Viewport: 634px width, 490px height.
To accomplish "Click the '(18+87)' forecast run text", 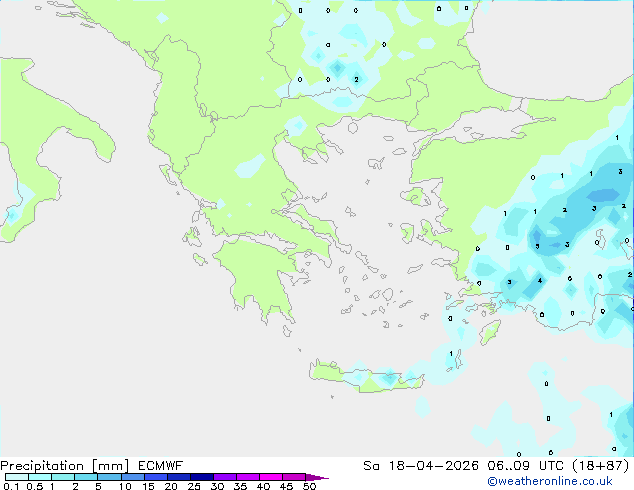I will point(601,466).
